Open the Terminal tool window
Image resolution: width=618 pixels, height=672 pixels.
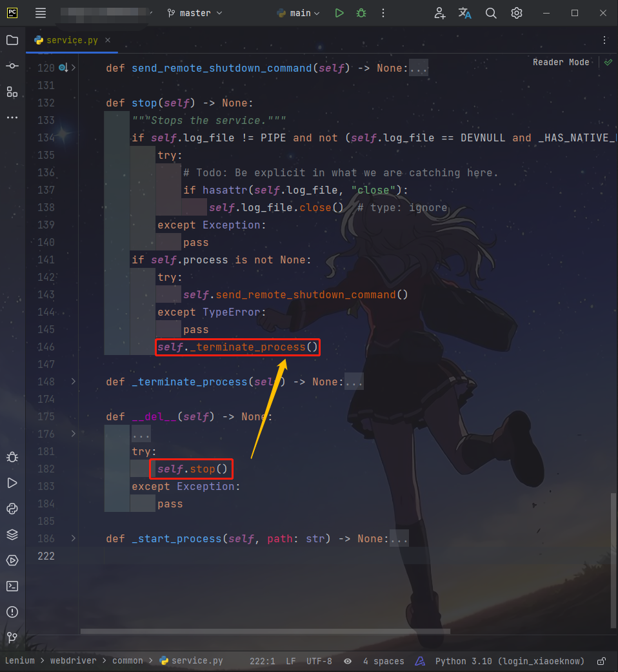(12, 586)
